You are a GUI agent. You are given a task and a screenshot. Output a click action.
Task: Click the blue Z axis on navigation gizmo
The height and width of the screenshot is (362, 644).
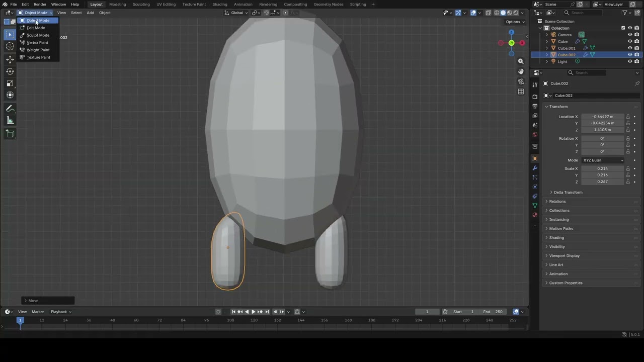[511, 32]
